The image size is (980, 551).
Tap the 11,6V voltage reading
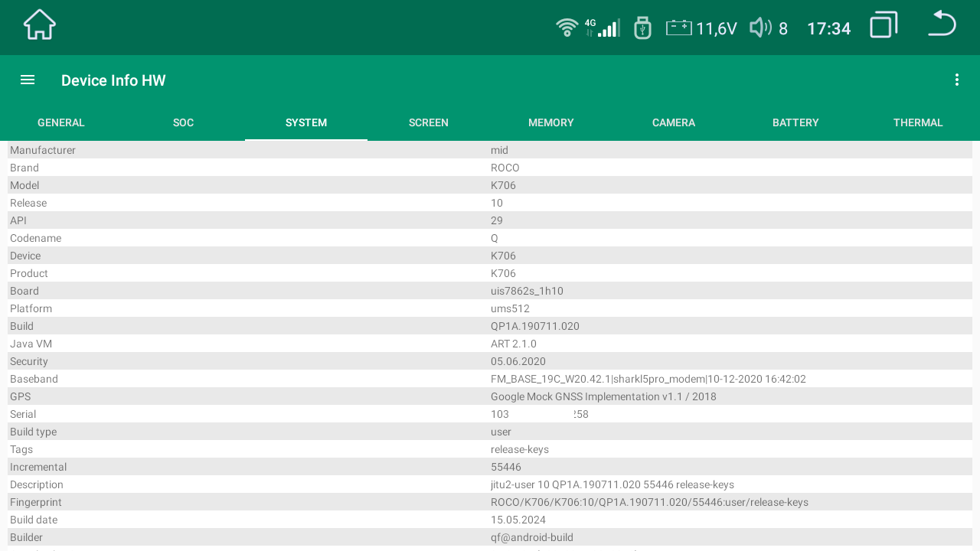pos(716,29)
